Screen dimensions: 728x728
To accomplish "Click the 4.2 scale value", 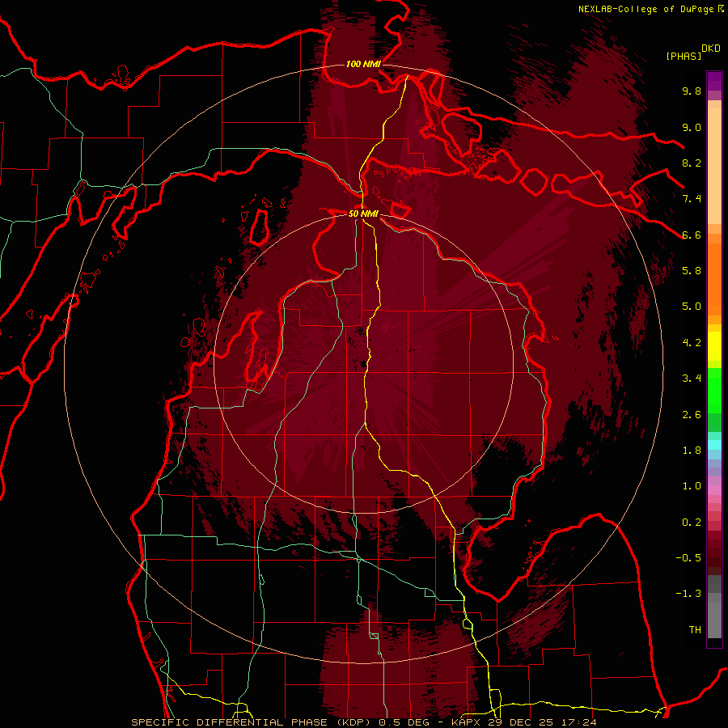I will (692, 343).
